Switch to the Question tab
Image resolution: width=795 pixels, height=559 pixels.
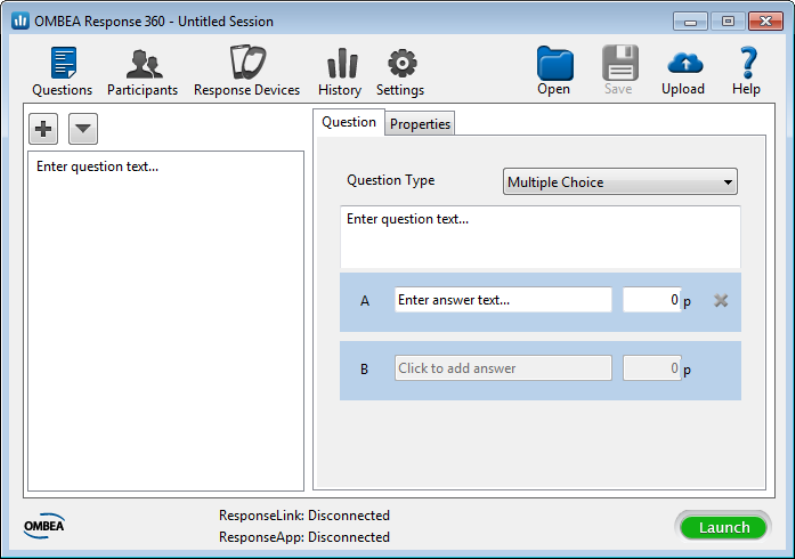[x=349, y=122]
